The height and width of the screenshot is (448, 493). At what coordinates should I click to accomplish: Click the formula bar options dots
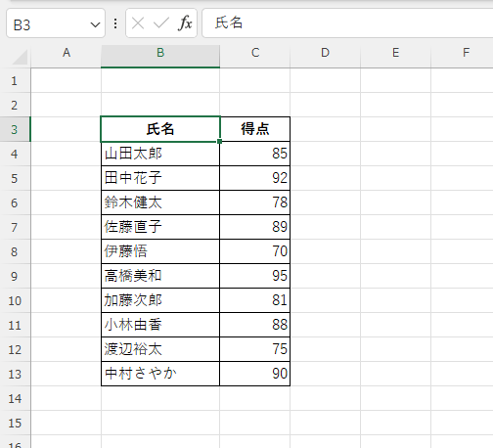pos(115,23)
